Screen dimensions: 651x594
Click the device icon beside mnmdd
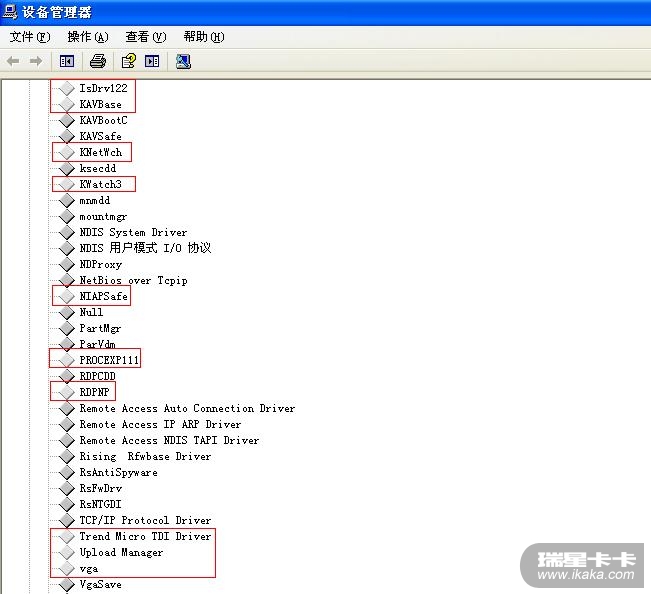click(x=66, y=200)
